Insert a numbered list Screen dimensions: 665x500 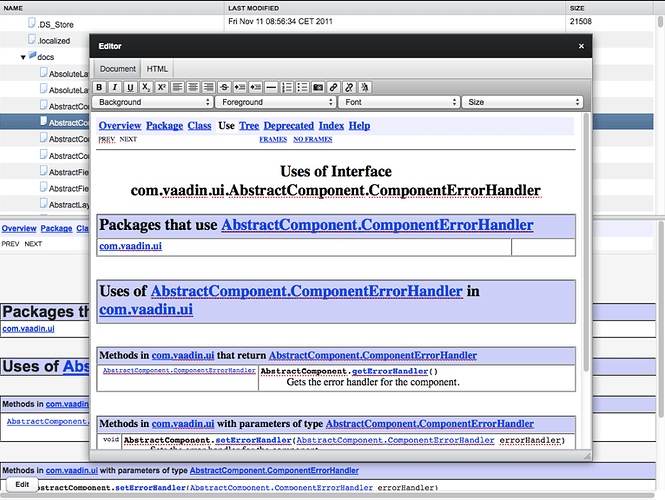click(286, 87)
